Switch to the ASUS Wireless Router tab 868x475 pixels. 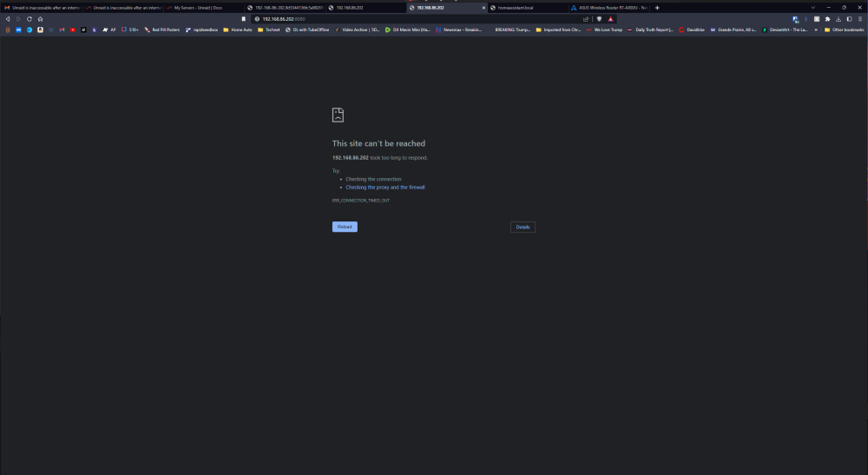pyautogui.click(x=609, y=8)
